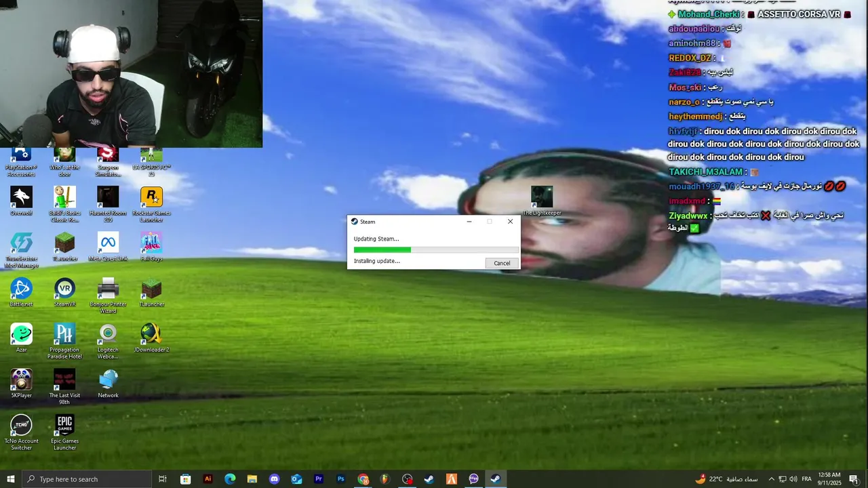Select the Network desktop icon
This screenshot has width=868, height=488.
[108, 383]
